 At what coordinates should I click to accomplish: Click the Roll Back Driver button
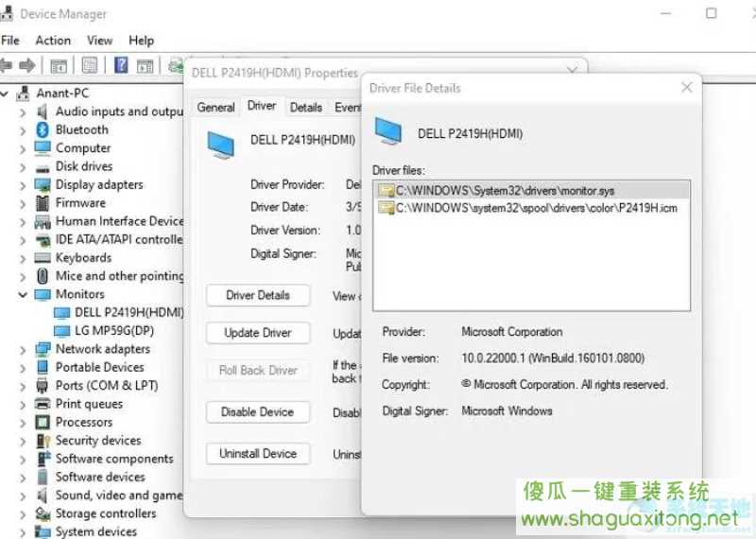pyautogui.click(x=258, y=371)
